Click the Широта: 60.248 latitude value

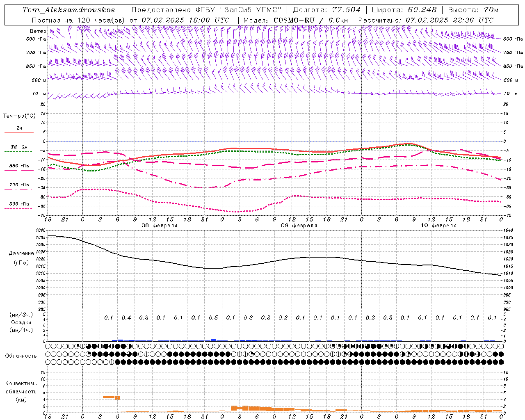point(404,10)
